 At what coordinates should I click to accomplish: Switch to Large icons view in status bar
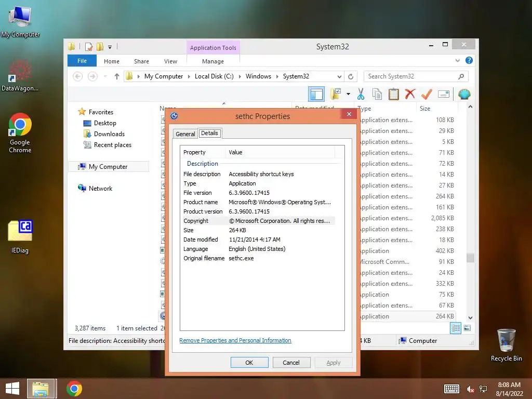coord(467,328)
